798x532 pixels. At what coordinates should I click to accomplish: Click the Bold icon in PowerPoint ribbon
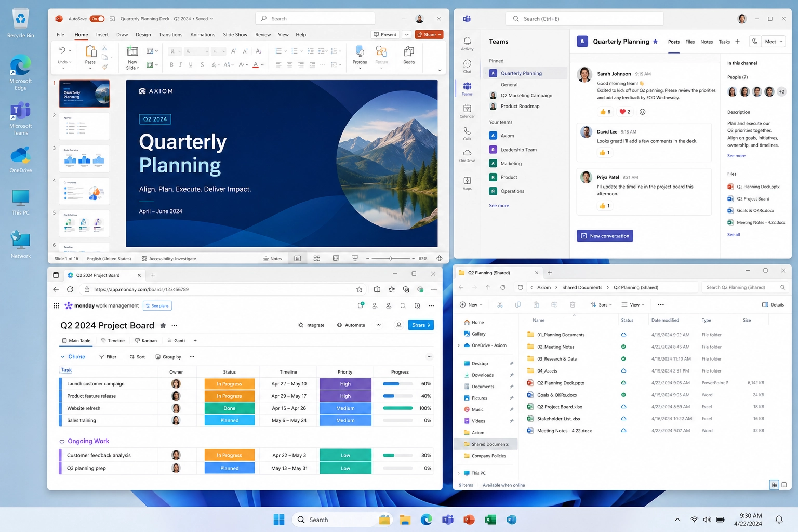[x=171, y=65]
